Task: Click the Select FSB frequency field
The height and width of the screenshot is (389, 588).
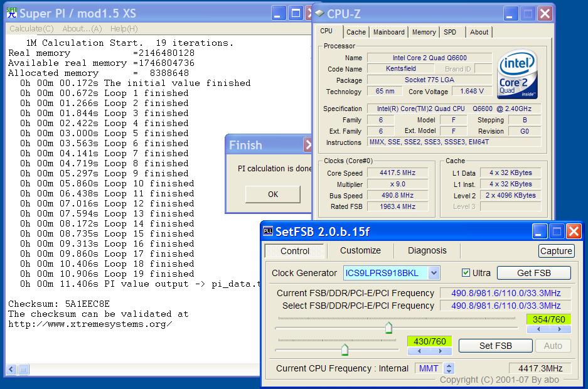Action: [506, 306]
